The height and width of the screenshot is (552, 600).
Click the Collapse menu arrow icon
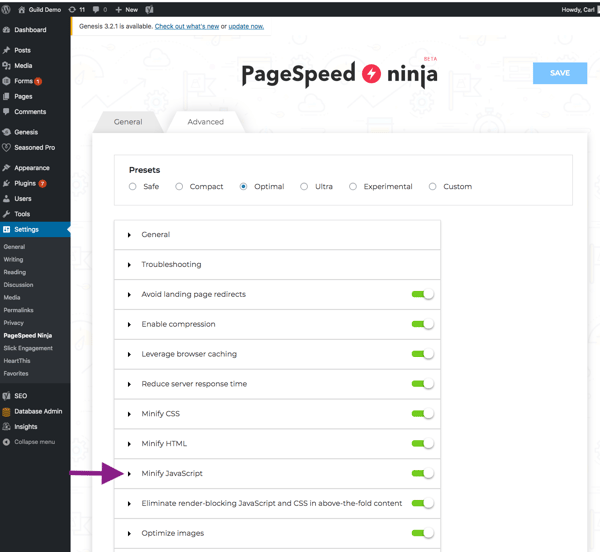tap(6, 442)
